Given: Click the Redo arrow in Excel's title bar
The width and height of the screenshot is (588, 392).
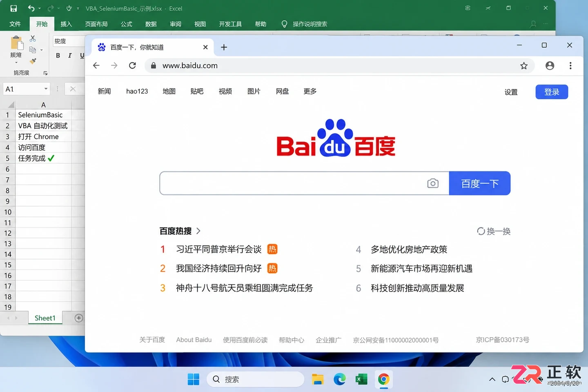Looking at the screenshot, I should click(x=51, y=8).
